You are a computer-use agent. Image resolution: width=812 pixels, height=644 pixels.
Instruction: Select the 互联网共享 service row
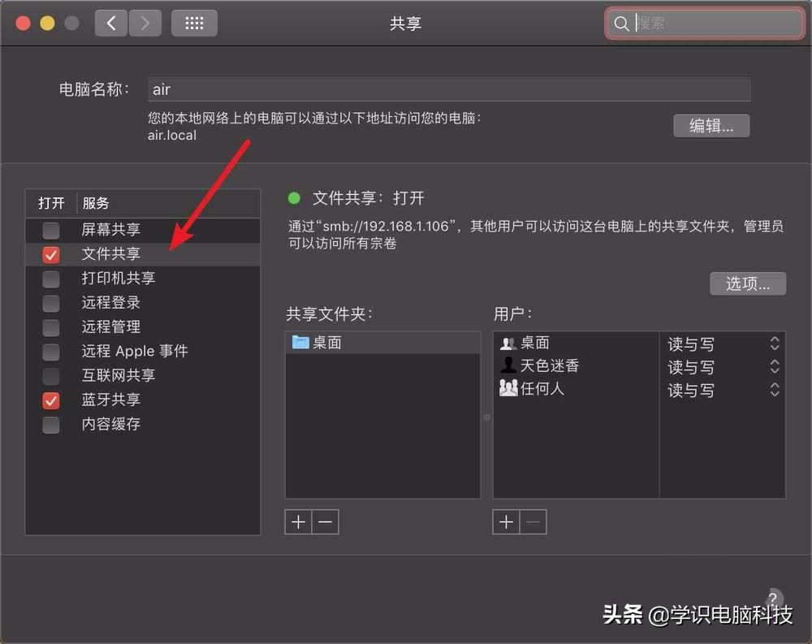tap(143, 376)
